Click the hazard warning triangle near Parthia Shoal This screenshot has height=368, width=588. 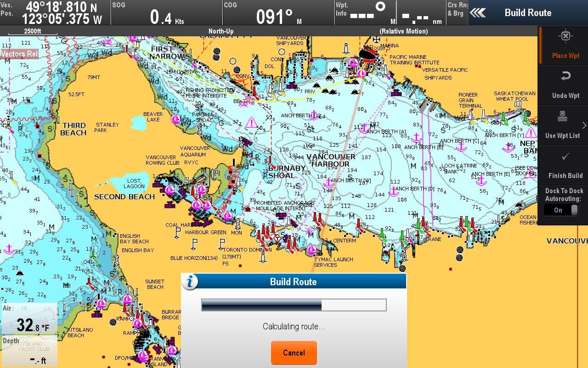[x=251, y=122]
